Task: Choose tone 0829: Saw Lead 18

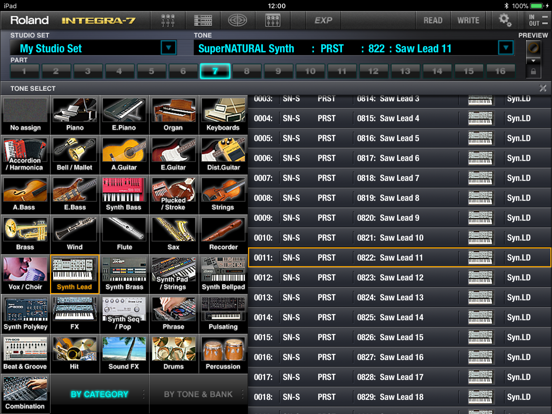Action: click(x=400, y=397)
